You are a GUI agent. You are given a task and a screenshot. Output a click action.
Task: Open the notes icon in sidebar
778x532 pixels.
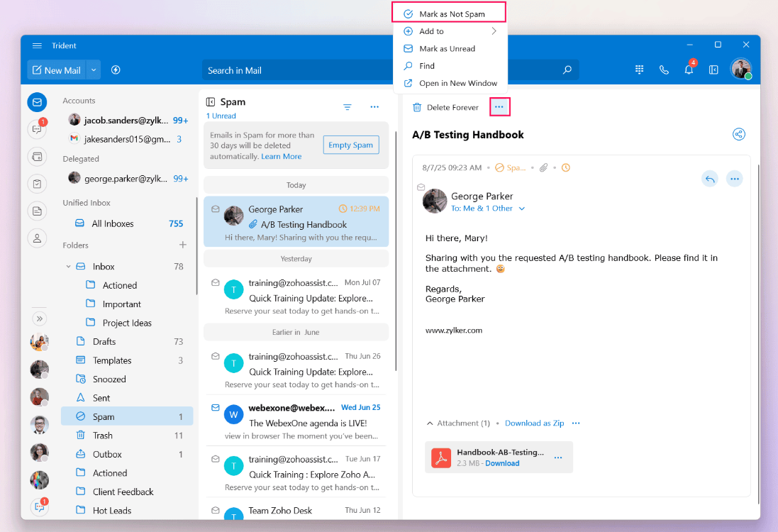click(37, 211)
